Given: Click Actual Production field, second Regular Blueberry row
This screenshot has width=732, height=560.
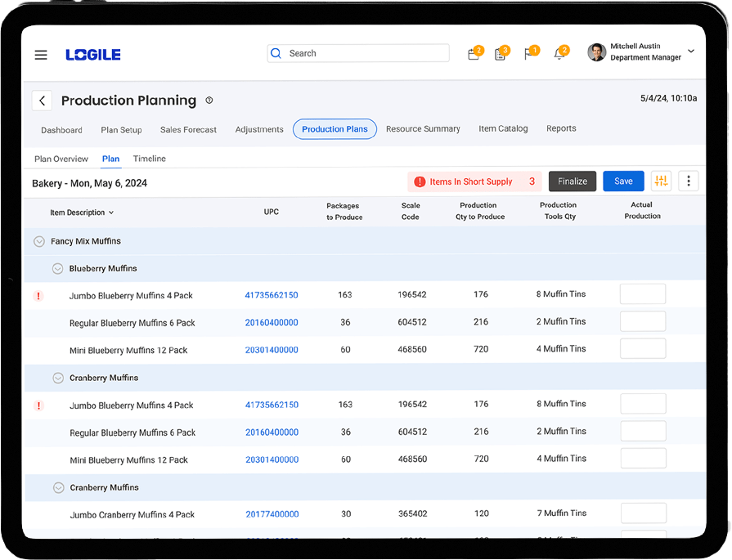Looking at the screenshot, I should pos(644,431).
